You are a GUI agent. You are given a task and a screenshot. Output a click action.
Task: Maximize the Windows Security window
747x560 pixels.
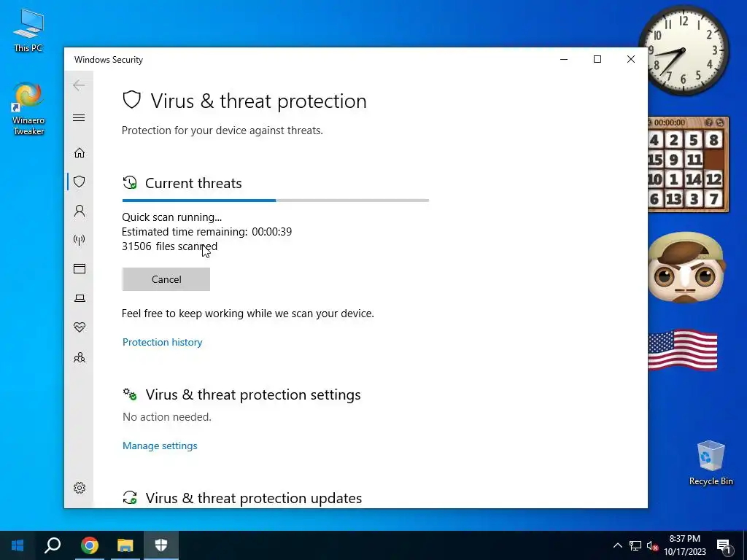(597, 59)
